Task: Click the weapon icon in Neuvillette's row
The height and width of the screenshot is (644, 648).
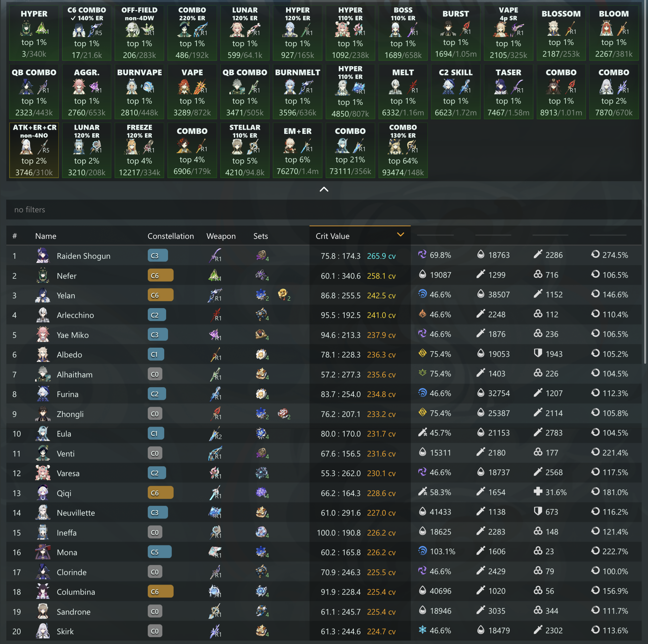Action: pos(215,513)
